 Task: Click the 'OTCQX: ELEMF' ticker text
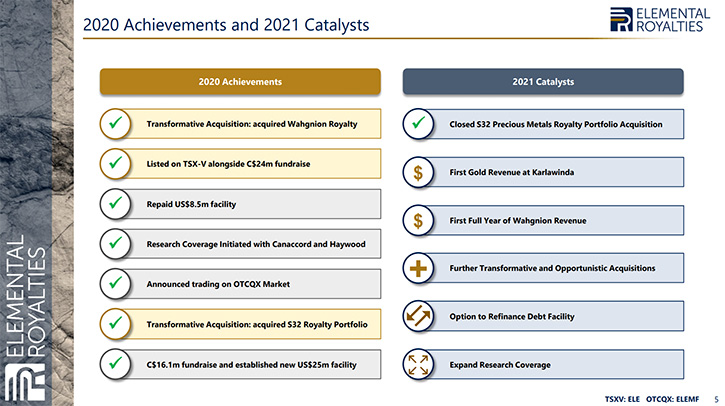coord(673,399)
